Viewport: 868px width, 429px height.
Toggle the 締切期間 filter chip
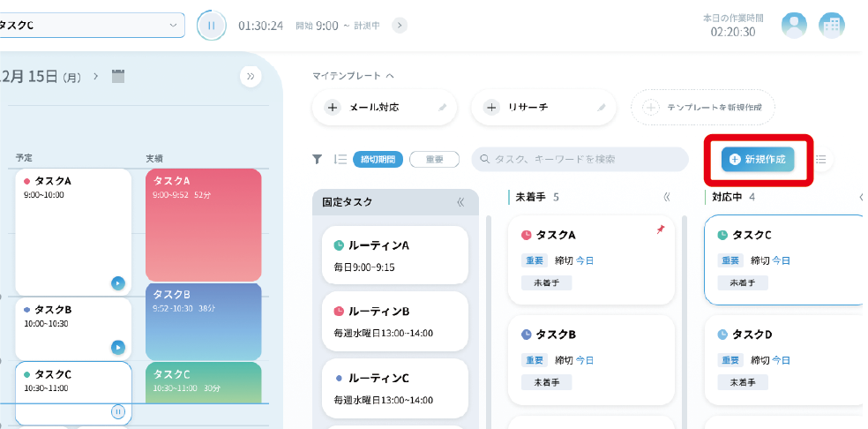click(x=378, y=159)
